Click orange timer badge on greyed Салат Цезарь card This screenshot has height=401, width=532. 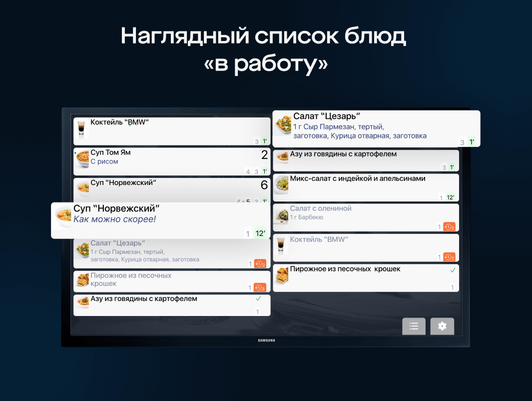(260, 263)
